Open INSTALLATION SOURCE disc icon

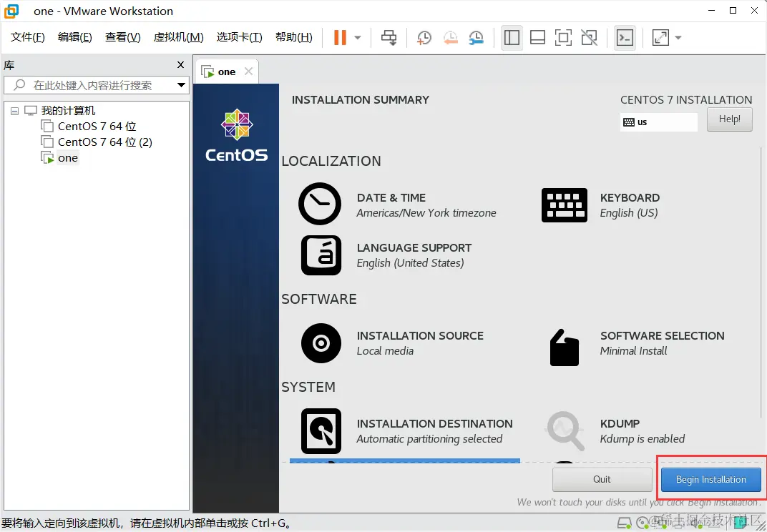(x=321, y=343)
